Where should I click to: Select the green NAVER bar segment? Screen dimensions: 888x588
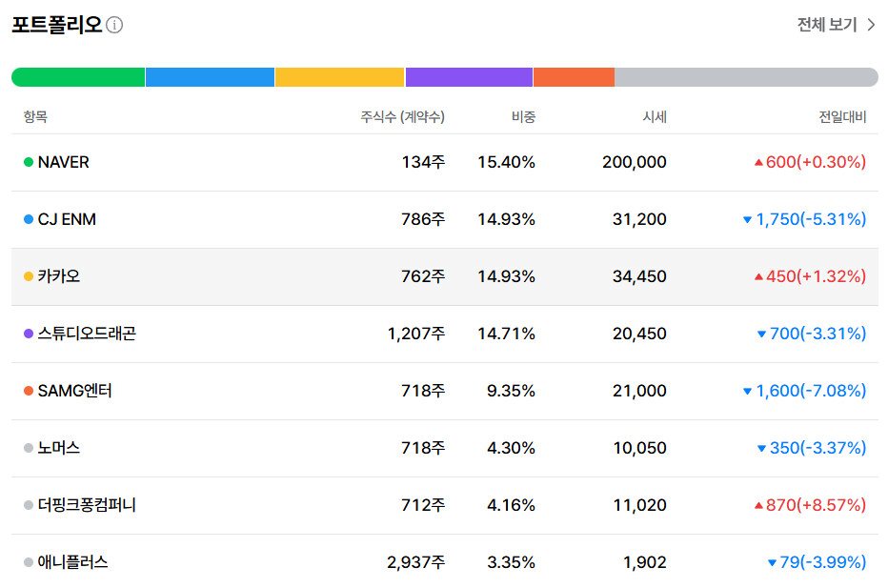coord(78,77)
